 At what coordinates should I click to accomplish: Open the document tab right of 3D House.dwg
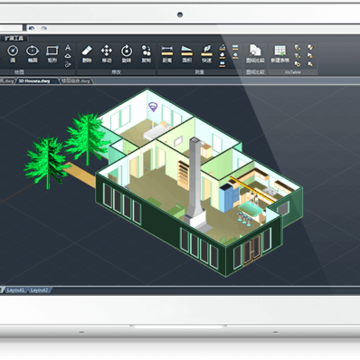(x=76, y=81)
